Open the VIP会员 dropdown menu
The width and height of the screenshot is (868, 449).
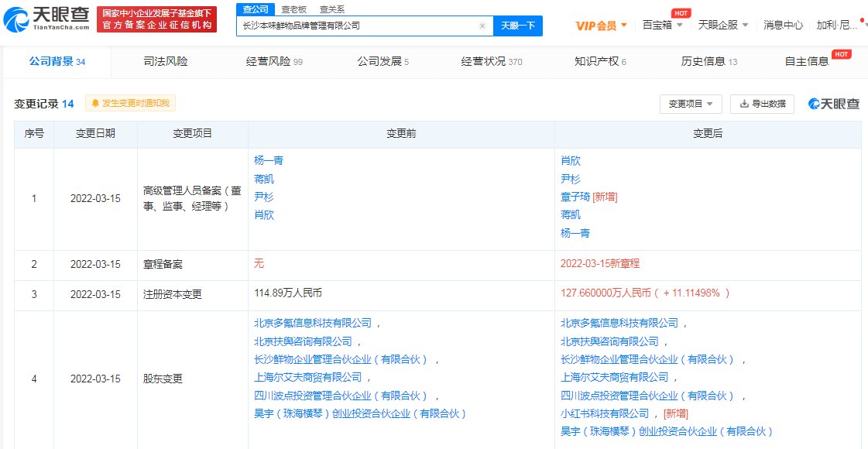tap(602, 26)
